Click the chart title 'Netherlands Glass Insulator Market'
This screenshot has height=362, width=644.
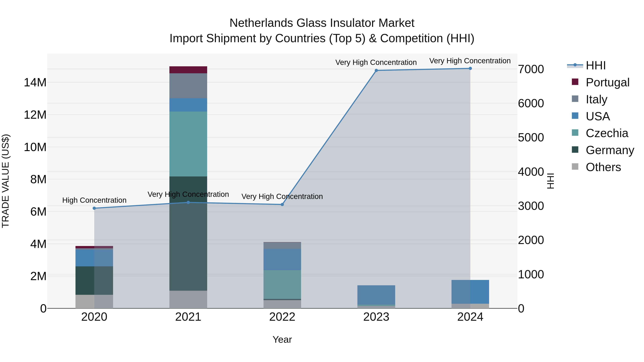click(322, 23)
